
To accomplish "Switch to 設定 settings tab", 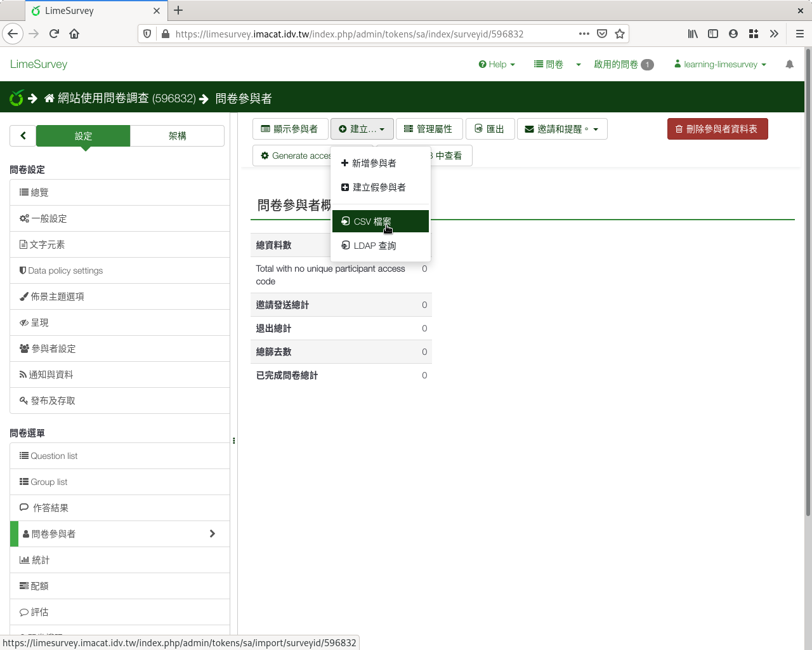I will (83, 136).
